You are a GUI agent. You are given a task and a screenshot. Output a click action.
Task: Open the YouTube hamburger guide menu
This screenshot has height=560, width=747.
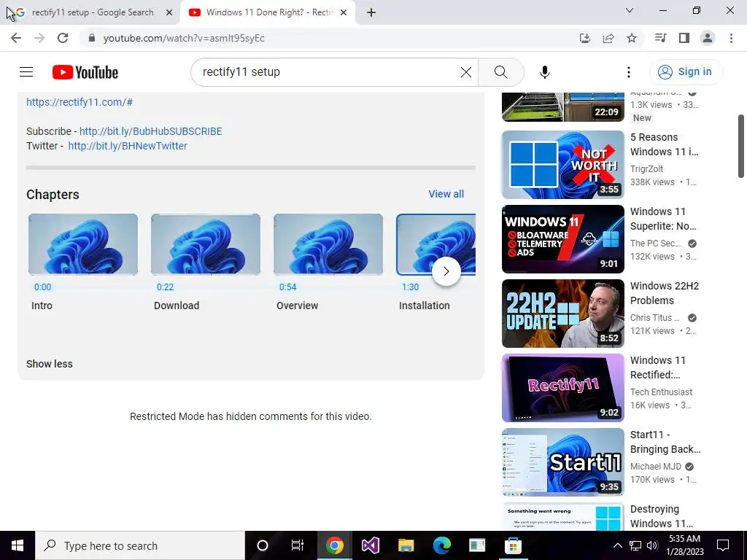tap(26, 72)
